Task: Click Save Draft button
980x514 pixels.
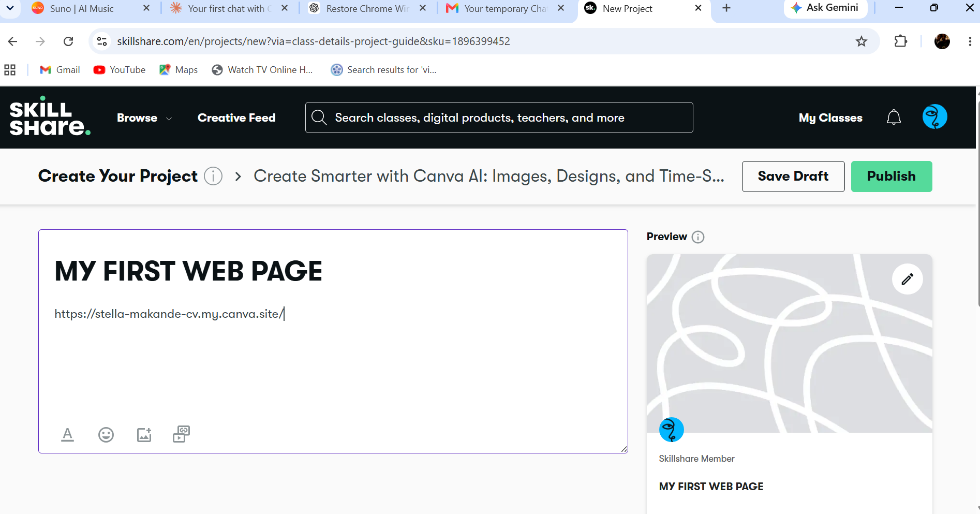Action: (x=793, y=177)
